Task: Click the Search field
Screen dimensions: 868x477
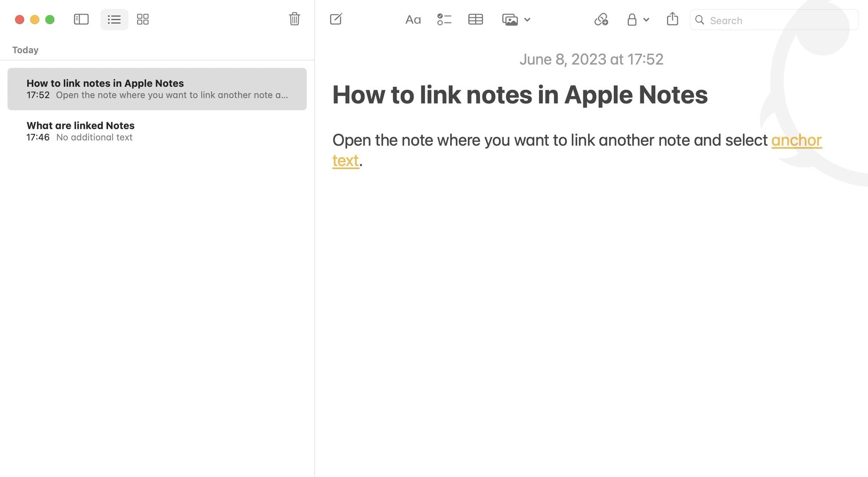Action: pos(777,20)
